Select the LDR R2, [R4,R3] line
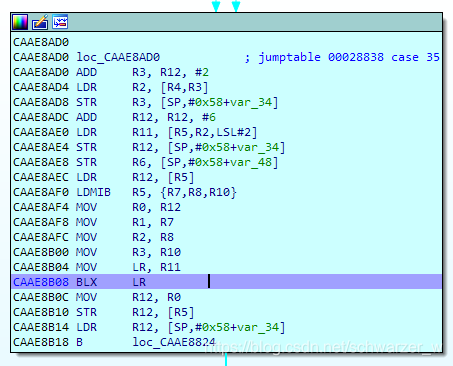This screenshot has height=366, width=453. pos(111,87)
